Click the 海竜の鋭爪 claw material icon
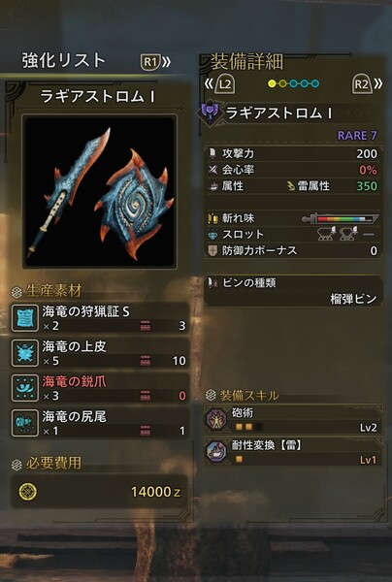The image size is (392, 582). [x=25, y=388]
